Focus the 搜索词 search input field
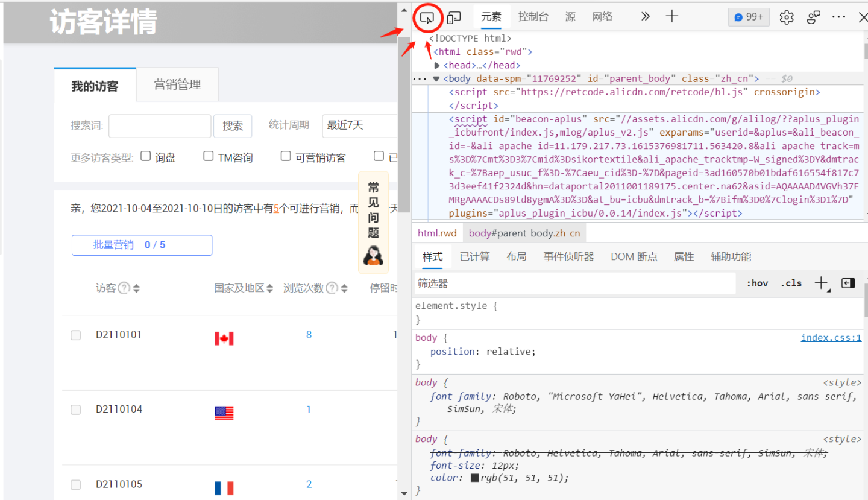 pos(160,125)
